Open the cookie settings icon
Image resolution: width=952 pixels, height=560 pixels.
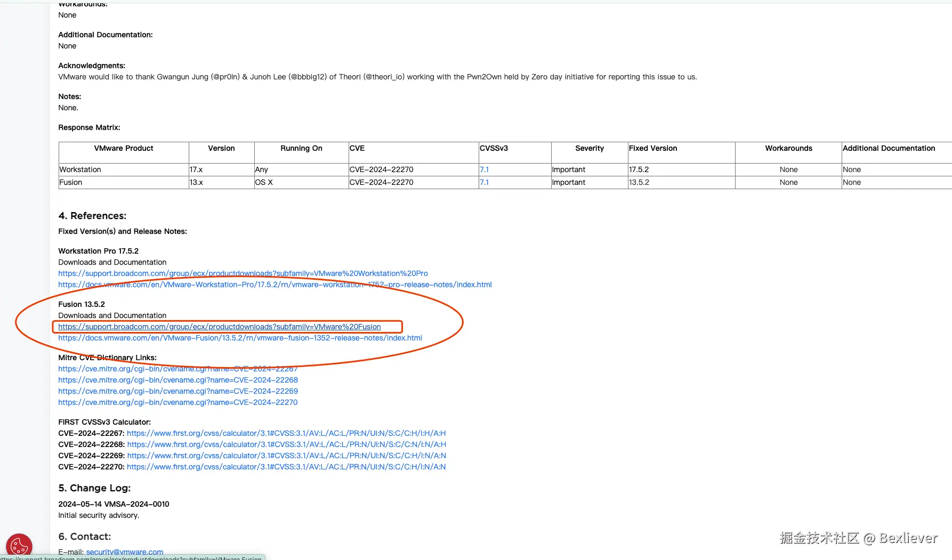click(x=19, y=547)
